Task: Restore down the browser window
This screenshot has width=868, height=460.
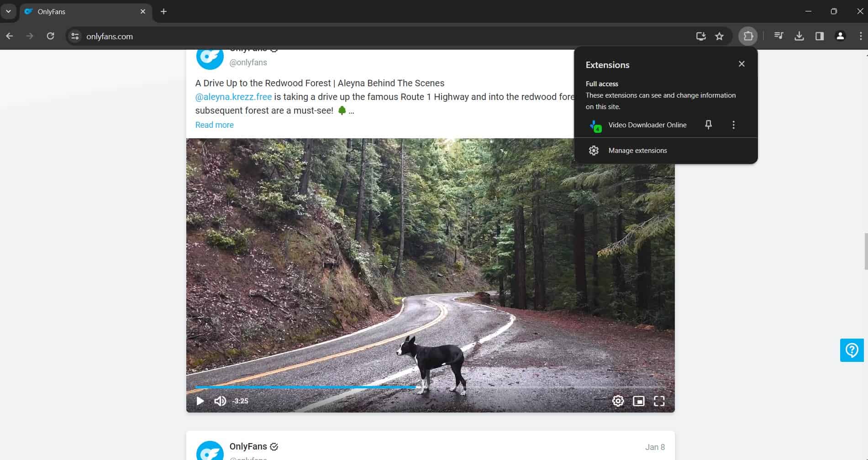Action: pyautogui.click(x=834, y=11)
